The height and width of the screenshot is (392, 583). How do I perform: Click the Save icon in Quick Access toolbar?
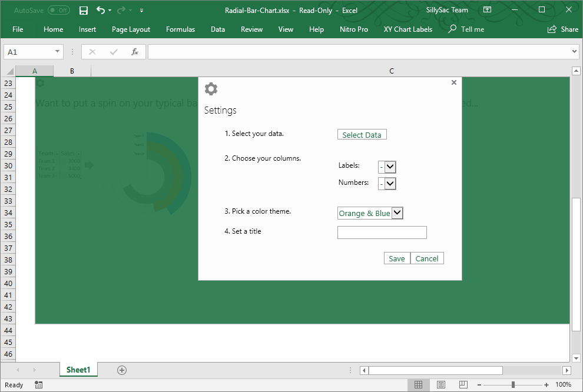pyautogui.click(x=84, y=11)
